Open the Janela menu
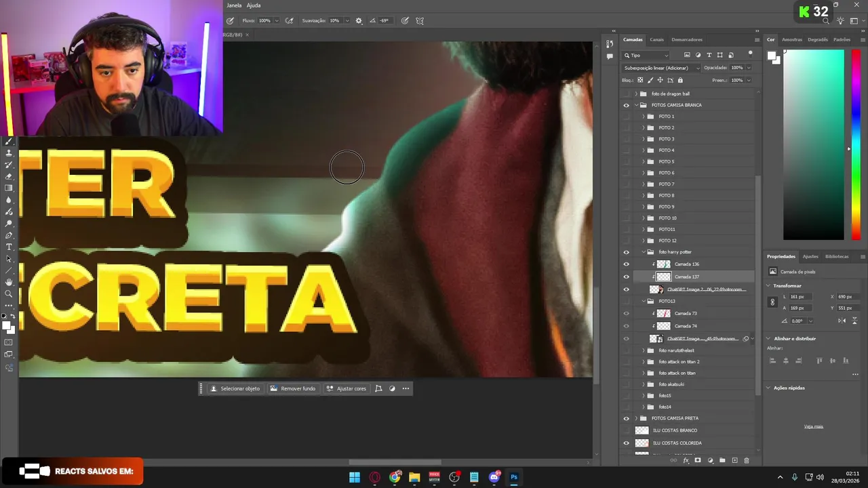 click(234, 5)
